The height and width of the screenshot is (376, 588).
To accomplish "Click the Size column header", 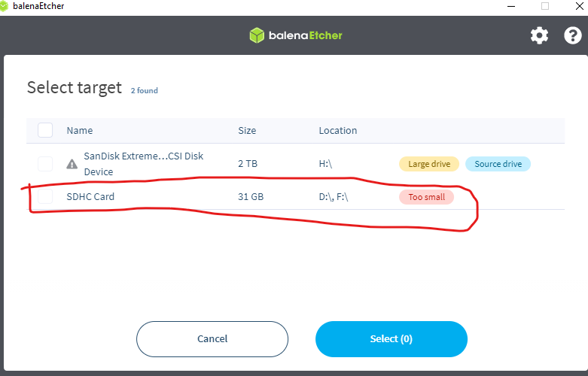I will click(x=247, y=130).
